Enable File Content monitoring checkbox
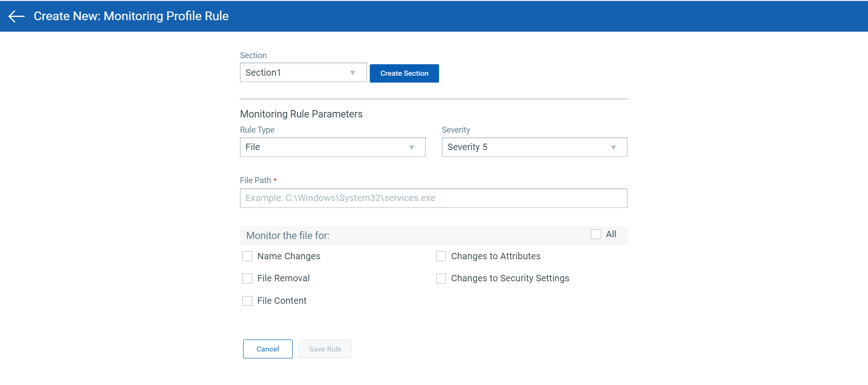Viewport: 868px width, 385px height. 247,301
